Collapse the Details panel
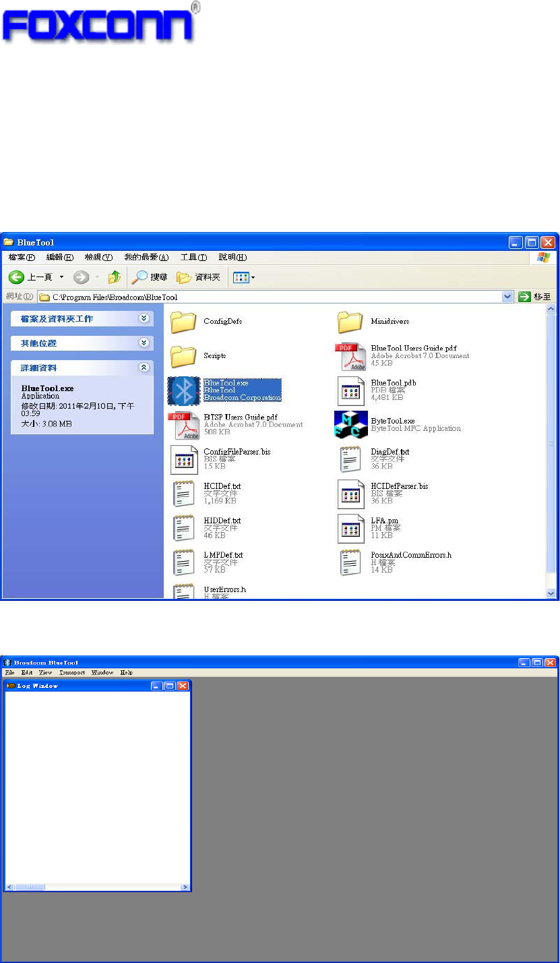Viewport: 560px width, 963px height. point(143,368)
